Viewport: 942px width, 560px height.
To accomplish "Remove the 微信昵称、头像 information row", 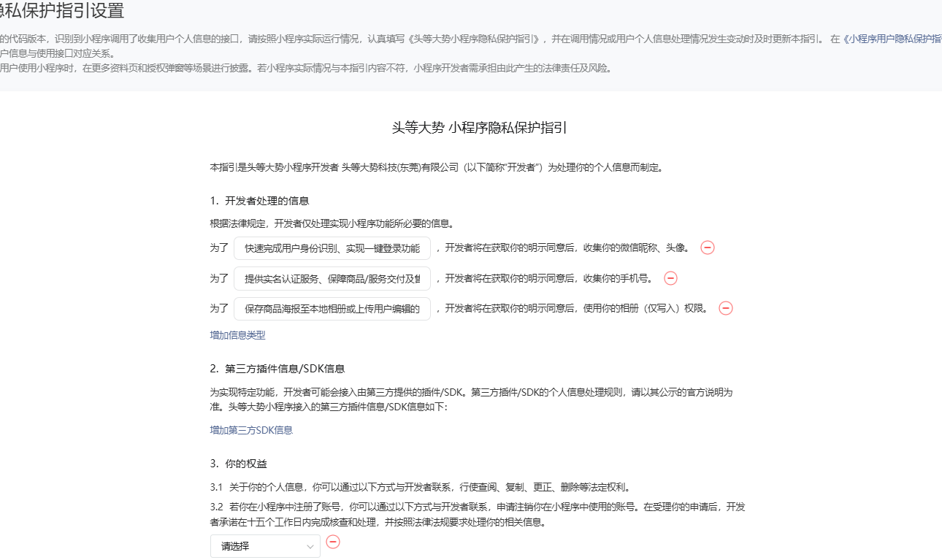I will [x=707, y=248].
